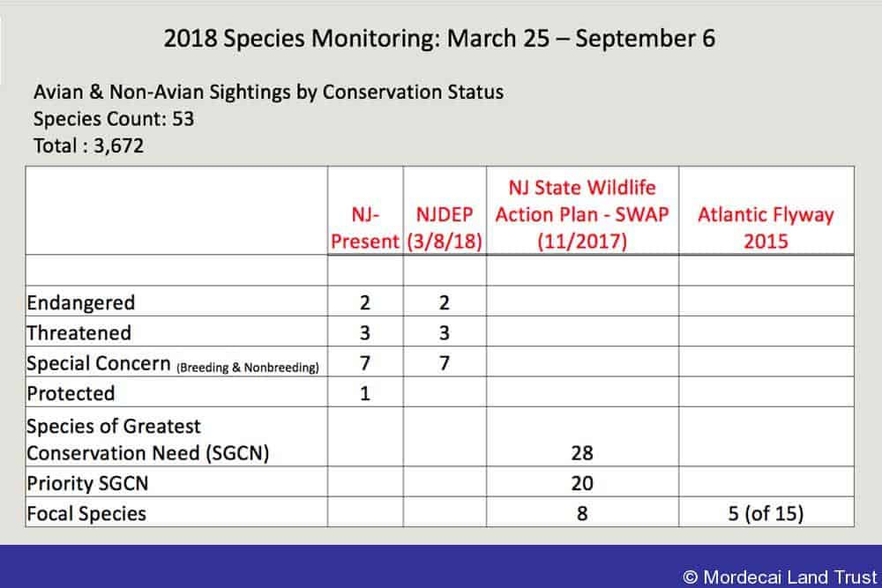Select the Priority SGCN value 20 cell

point(582,481)
